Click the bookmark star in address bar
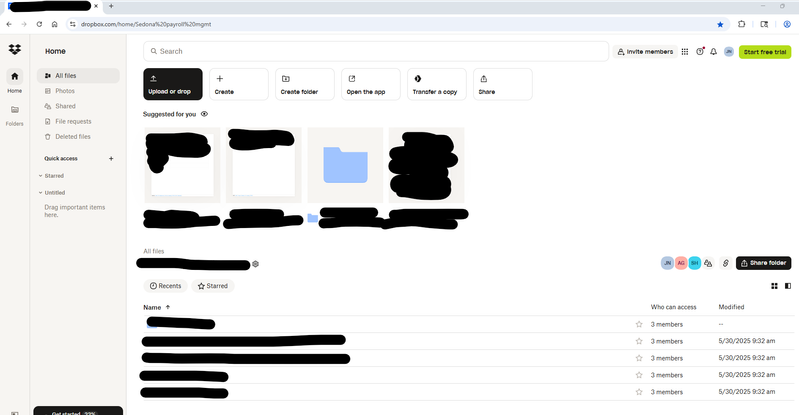 (720, 24)
